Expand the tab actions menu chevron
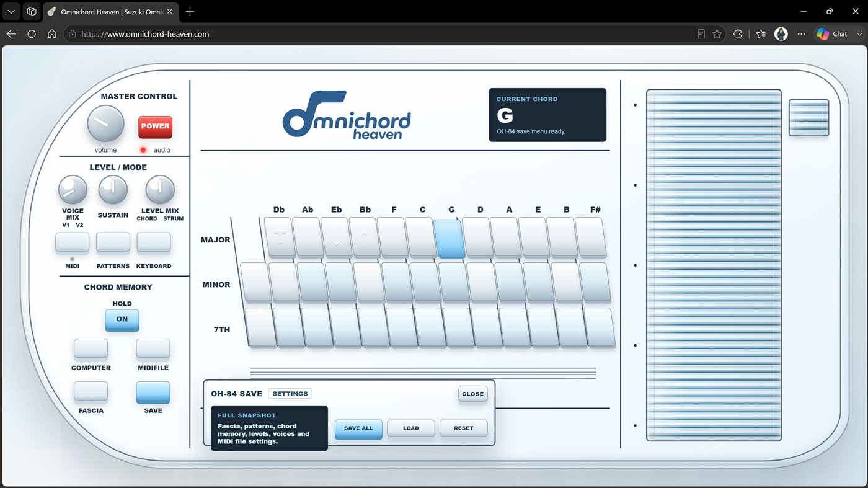This screenshot has height=488, width=868. coord(11,11)
